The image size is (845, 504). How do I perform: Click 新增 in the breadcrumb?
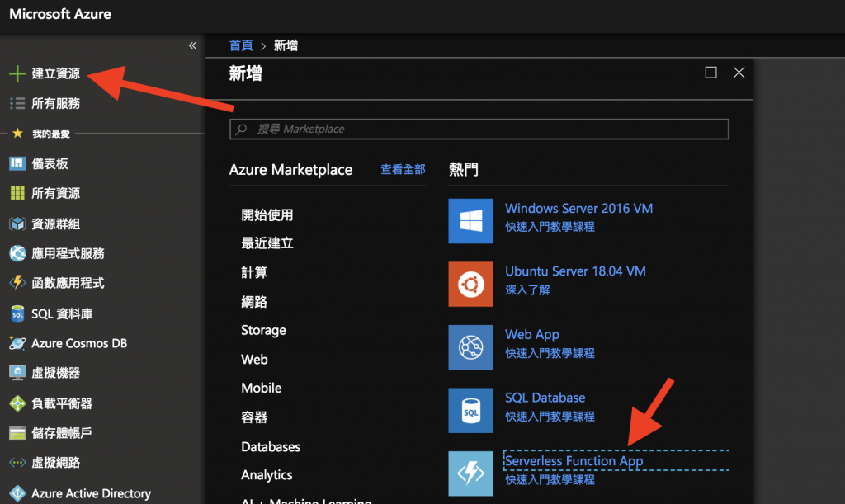click(286, 45)
